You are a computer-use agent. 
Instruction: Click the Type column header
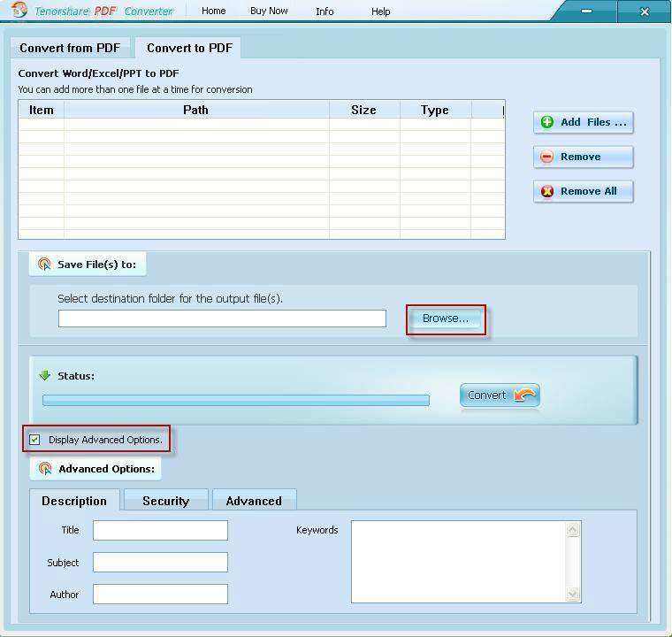pos(435,110)
